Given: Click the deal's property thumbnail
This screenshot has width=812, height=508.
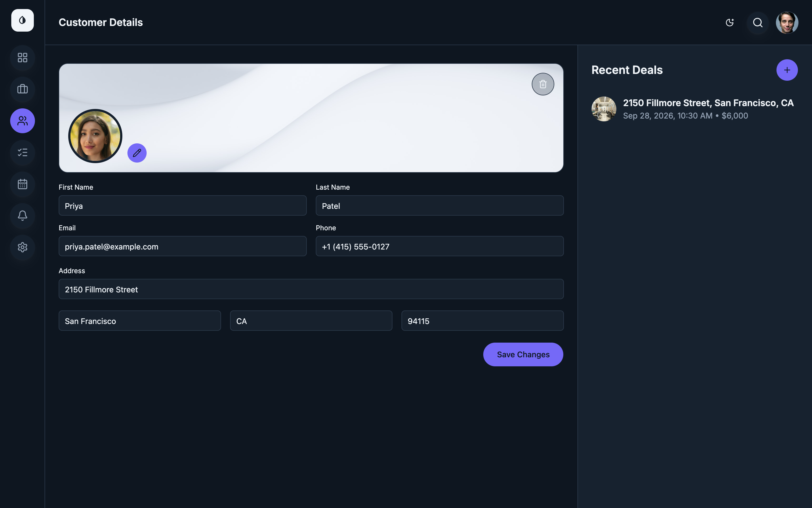Looking at the screenshot, I should 604,109.
